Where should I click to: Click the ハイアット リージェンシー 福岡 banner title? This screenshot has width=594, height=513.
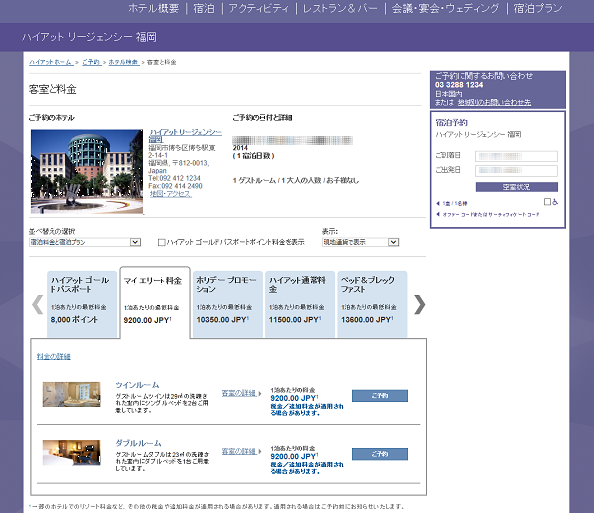tap(89, 37)
